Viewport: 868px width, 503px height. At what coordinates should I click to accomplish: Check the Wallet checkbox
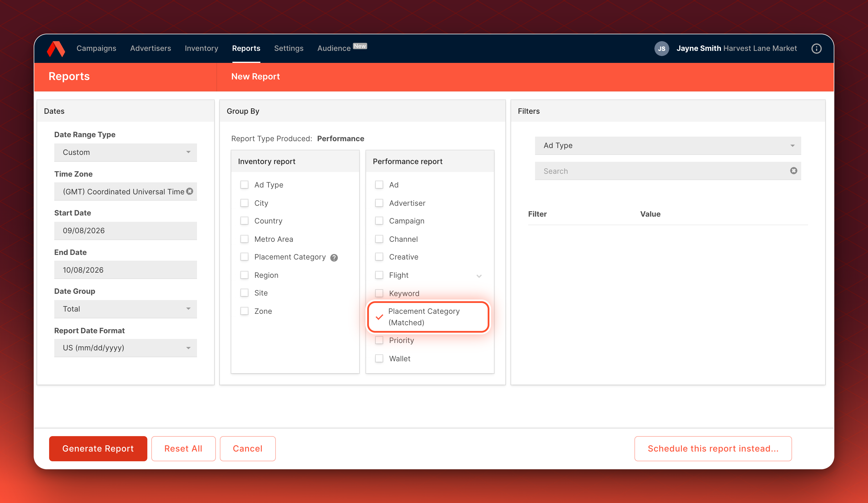pos(379,359)
